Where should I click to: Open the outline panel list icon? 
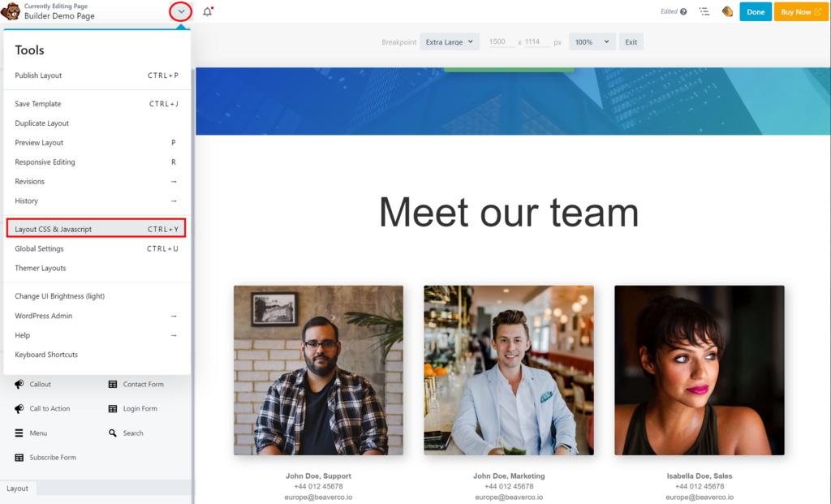pyautogui.click(x=704, y=11)
